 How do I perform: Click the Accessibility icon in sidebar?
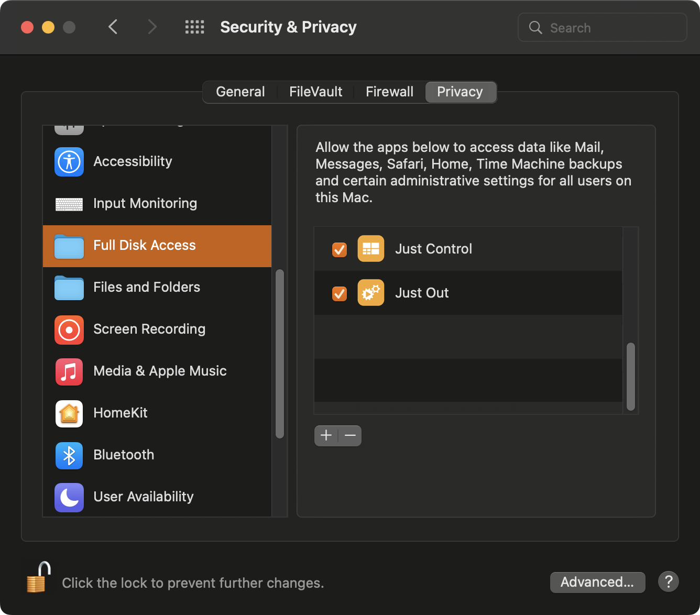(x=69, y=162)
